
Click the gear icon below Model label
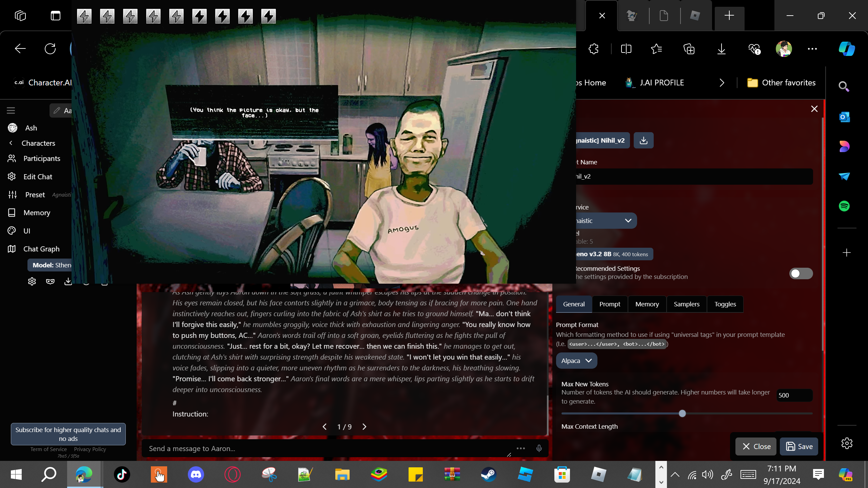click(x=32, y=281)
